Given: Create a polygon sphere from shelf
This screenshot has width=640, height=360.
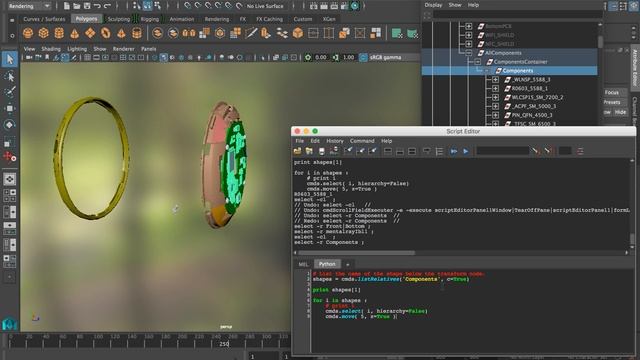Looking at the screenshot, I should click(x=28, y=33).
